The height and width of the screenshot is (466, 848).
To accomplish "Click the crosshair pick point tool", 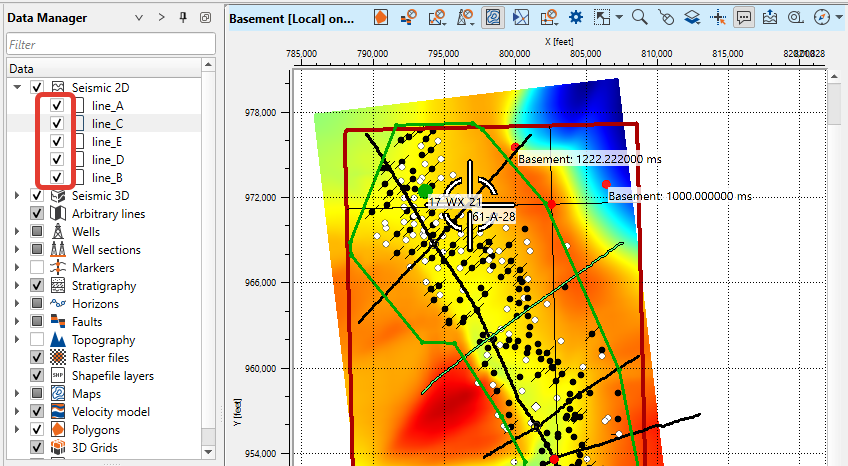I will (719, 18).
